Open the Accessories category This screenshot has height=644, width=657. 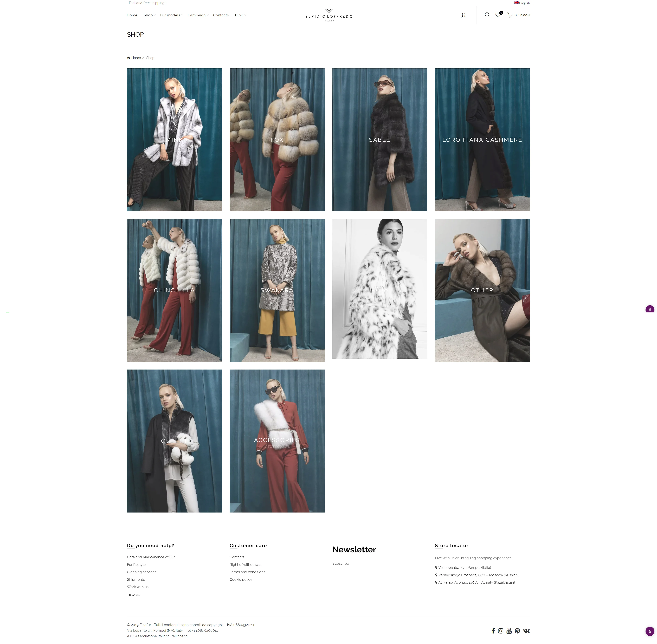coord(277,441)
